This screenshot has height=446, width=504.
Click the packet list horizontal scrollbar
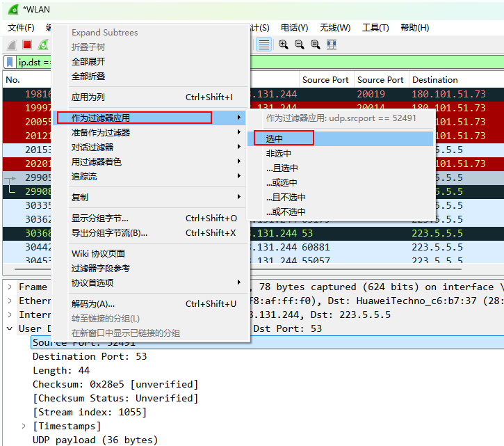coord(238,269)
